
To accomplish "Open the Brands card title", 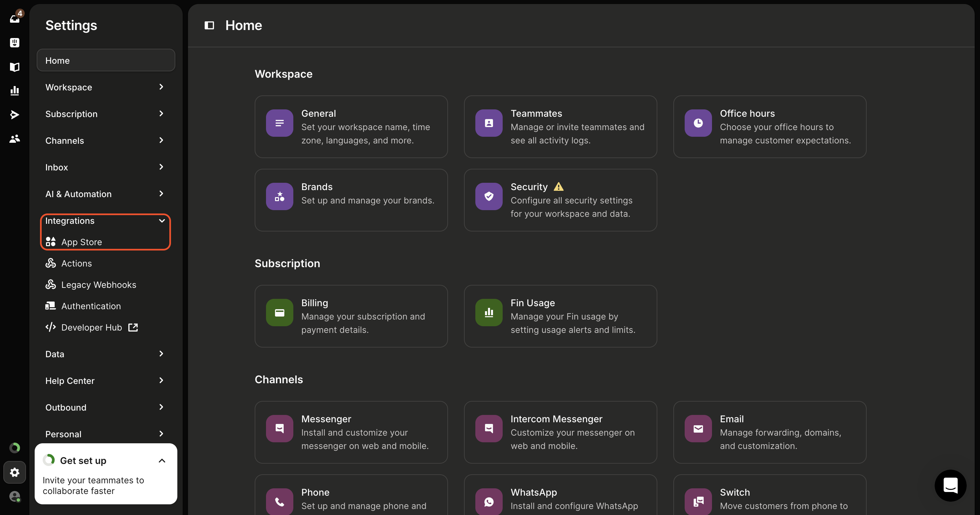I will (317, 187).
